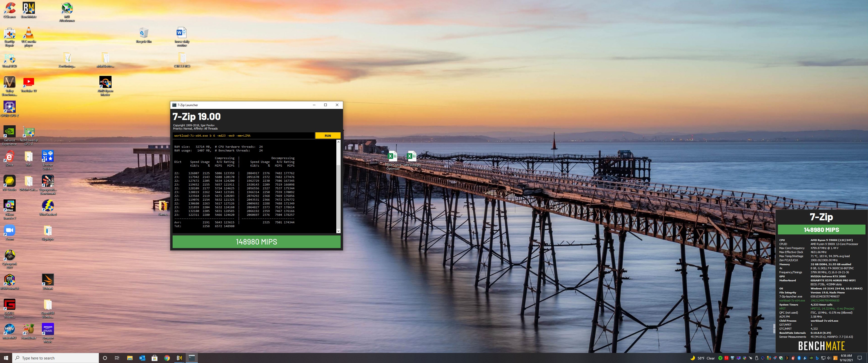Switch to the 7-Zip Launcher taskbar button

[192, 358]
